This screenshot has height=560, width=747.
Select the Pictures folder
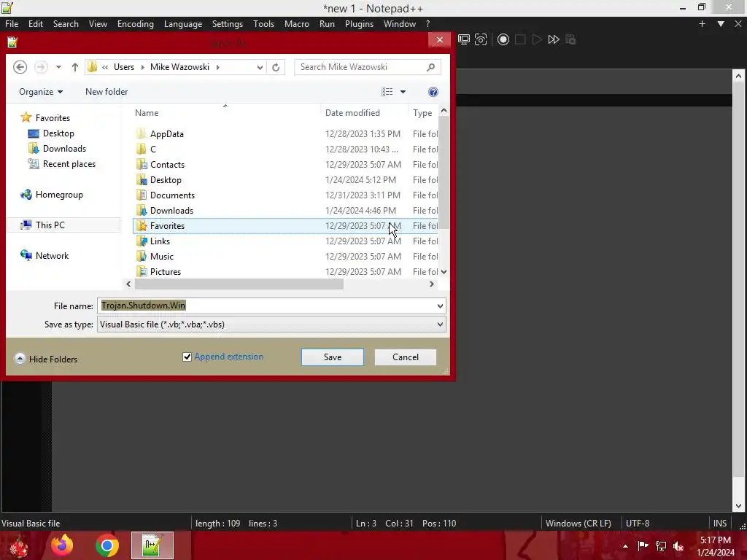[x=166, y=271]
